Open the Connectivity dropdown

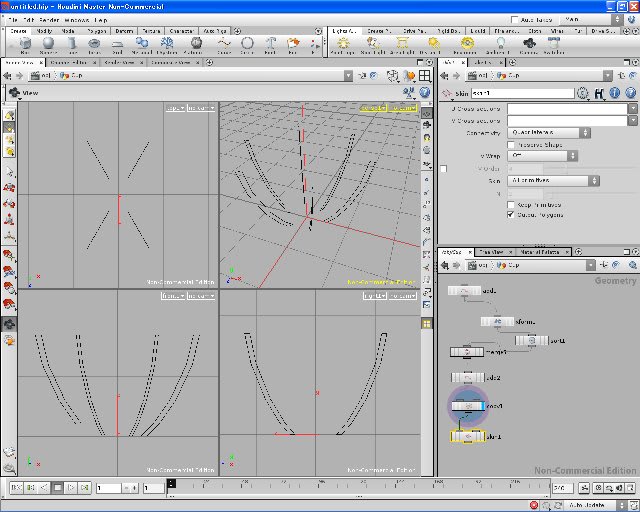(x=548, y=132)
